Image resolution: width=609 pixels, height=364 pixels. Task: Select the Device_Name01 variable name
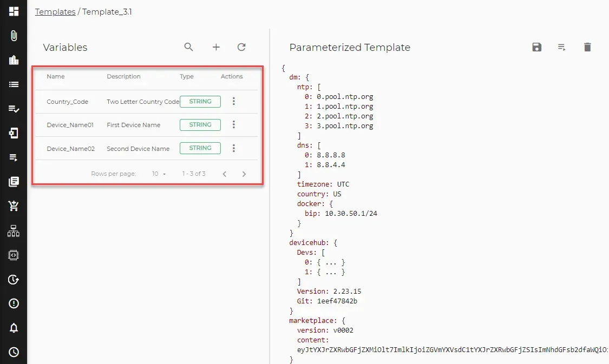(70, 125)
